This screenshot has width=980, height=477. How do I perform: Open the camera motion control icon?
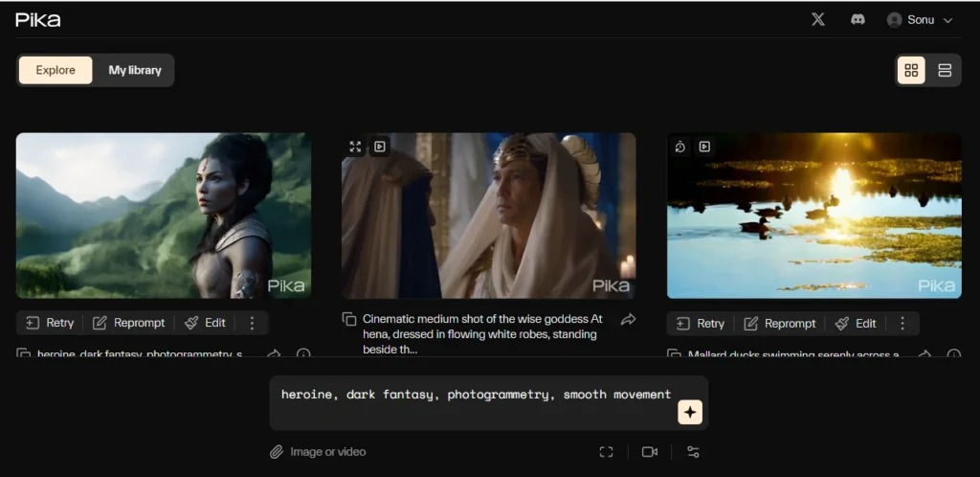pos(650,452)
